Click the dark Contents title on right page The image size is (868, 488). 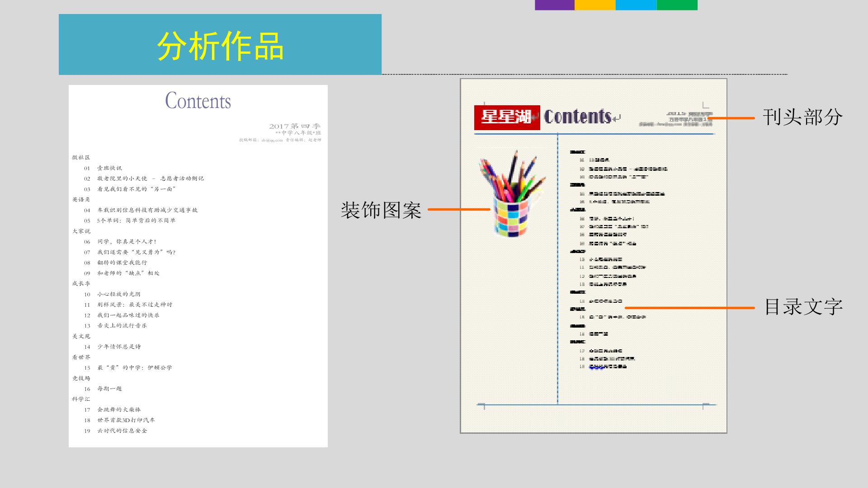click(578, 117)
